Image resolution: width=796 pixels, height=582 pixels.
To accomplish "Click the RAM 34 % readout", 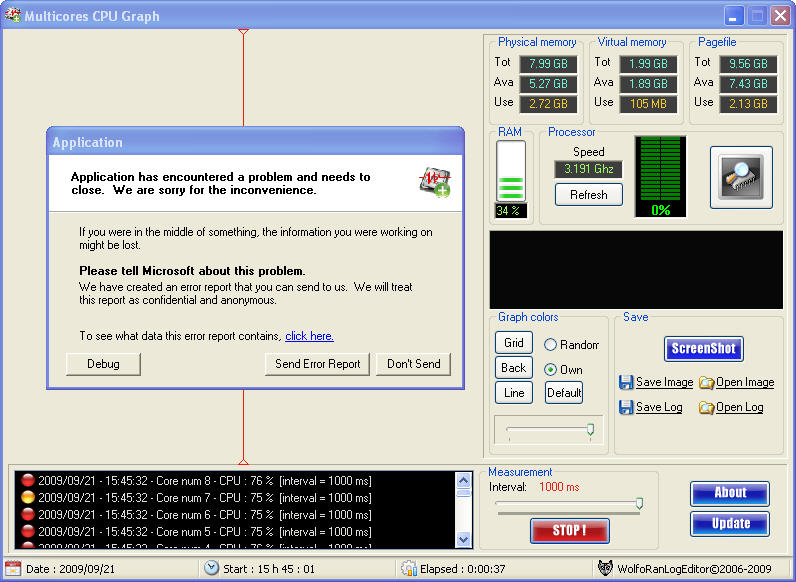I will (510, 210).
